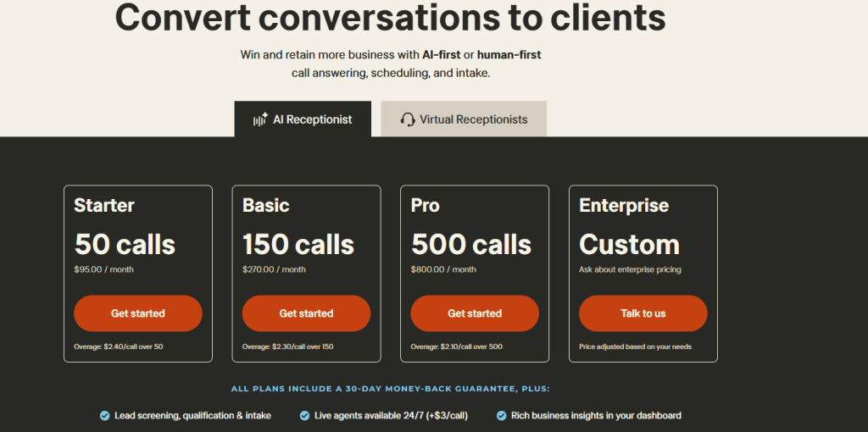868x432 pixels.
Task: Choose Get started for the Pro plan
Action: point(475,313)
